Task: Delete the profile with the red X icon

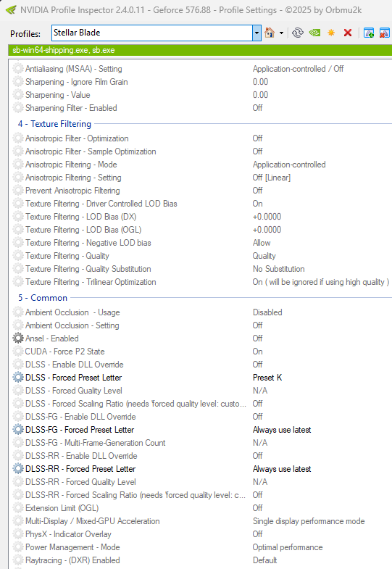Action: pos(348,33)
